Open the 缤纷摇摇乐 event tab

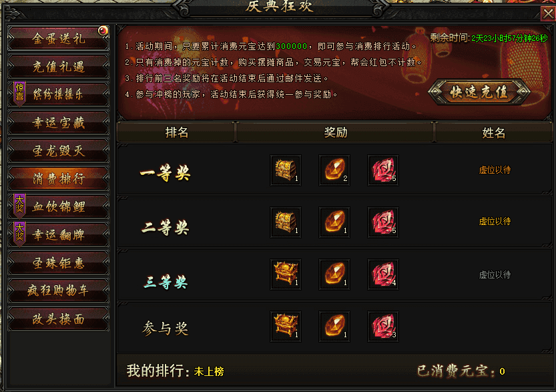(x=59, y=94)
